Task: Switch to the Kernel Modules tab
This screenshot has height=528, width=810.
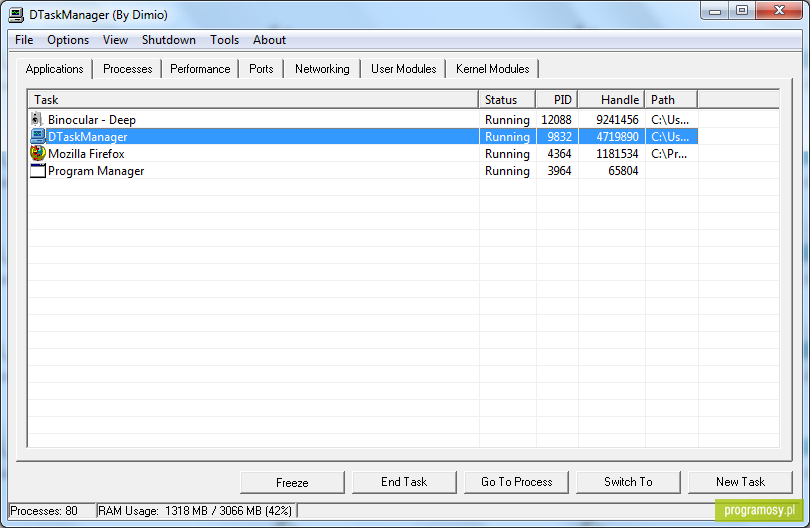Action: 492,69
